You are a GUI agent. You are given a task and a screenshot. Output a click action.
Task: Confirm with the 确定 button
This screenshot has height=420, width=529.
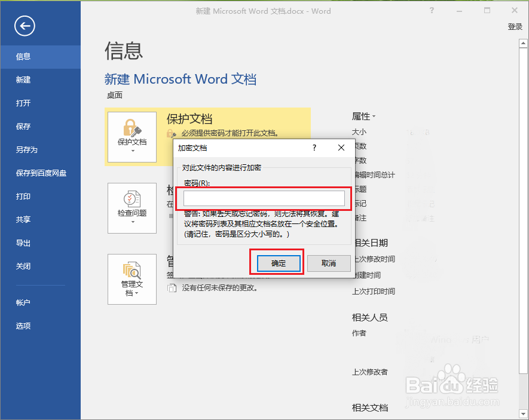tap(279, 263)
